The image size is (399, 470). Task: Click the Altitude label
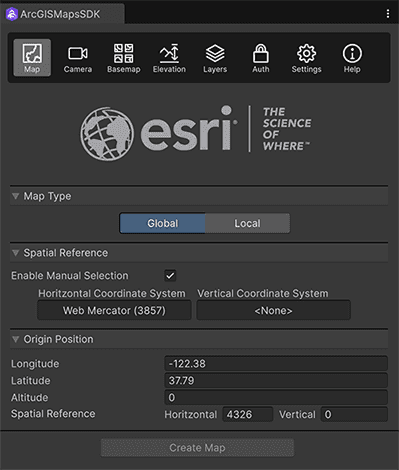pos(30,398)
